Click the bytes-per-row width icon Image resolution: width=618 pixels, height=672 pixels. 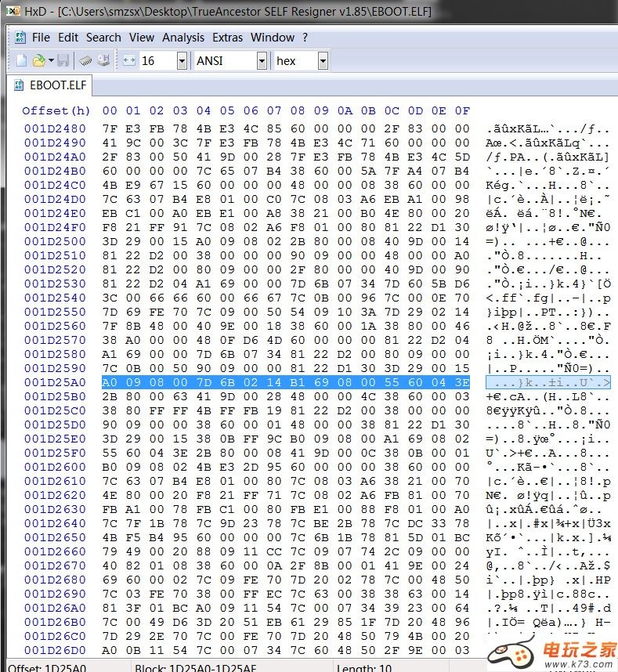tap(129, 60)
